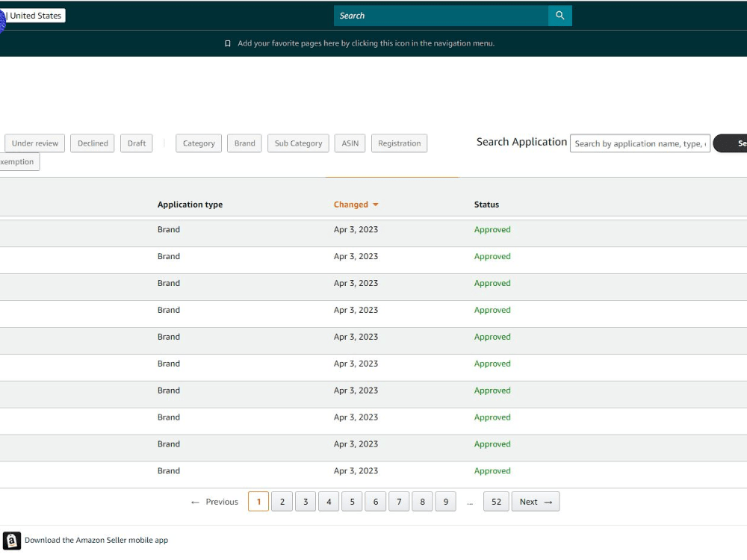The width and height of the screenshot is (747, 560).
Task: Filter applications by Sub Category
Action: pyautogui.click(x=298, y=143)
